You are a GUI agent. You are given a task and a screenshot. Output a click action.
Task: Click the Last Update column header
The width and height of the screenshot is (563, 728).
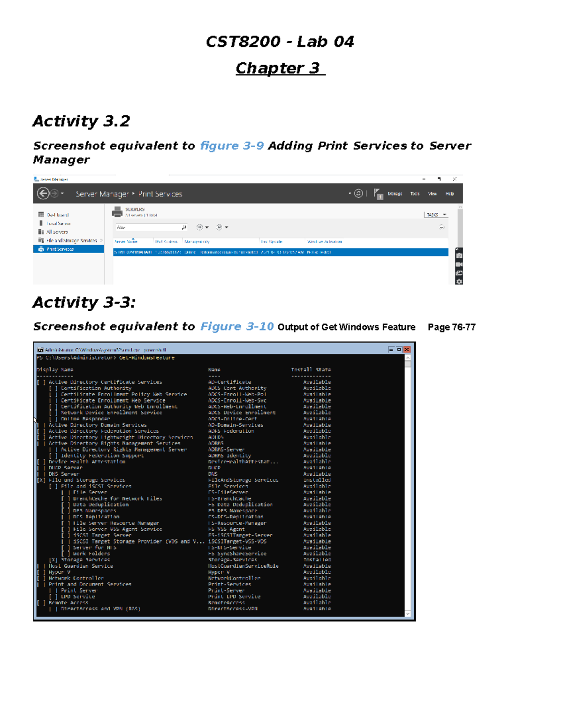271,241
